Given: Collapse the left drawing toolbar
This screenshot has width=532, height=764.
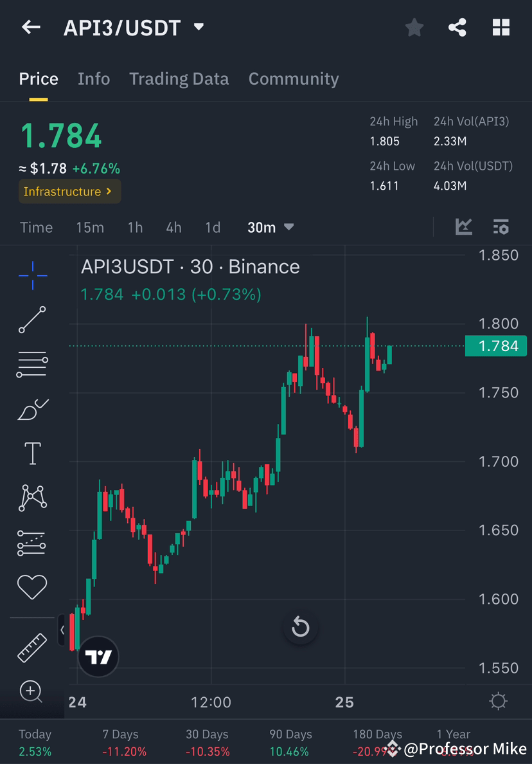Looking at the screenshot, I should (x=62, y=631).
